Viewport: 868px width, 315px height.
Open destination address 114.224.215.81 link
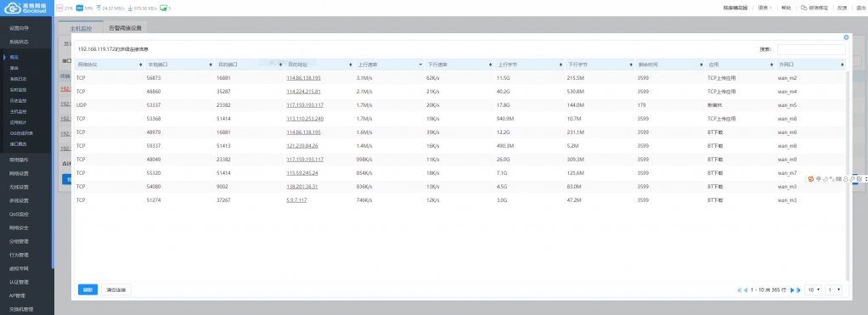point(303,92)
